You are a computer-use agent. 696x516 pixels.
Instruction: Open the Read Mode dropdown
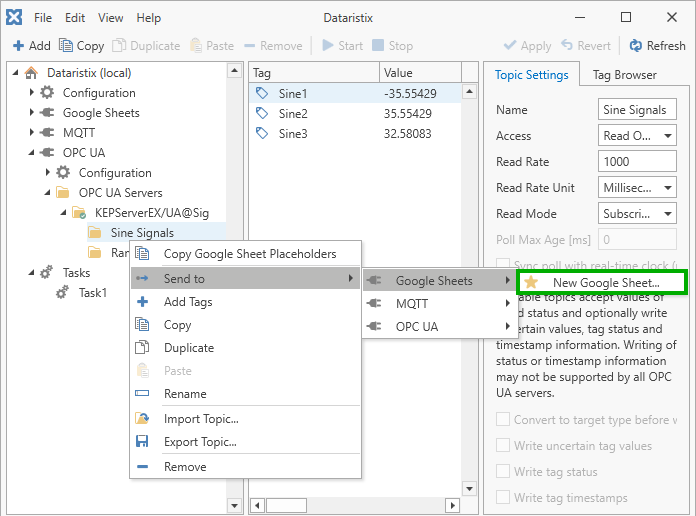pyautogui.click(x=637, y=214)
